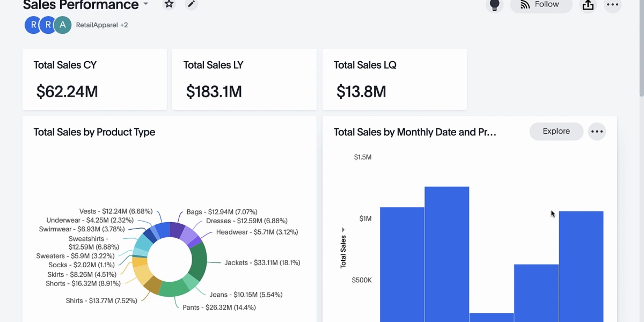Open insights with the lightbulb icon

494,5
